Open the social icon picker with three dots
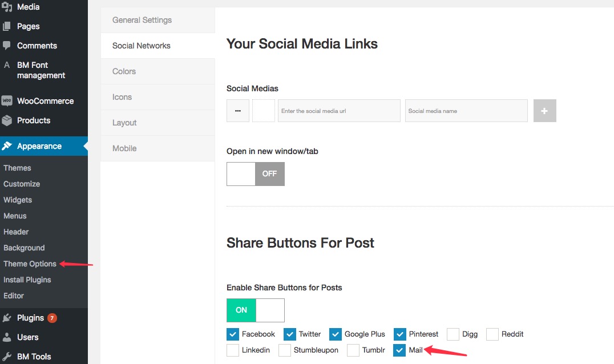Screen dimensions: 614x364 238,111
